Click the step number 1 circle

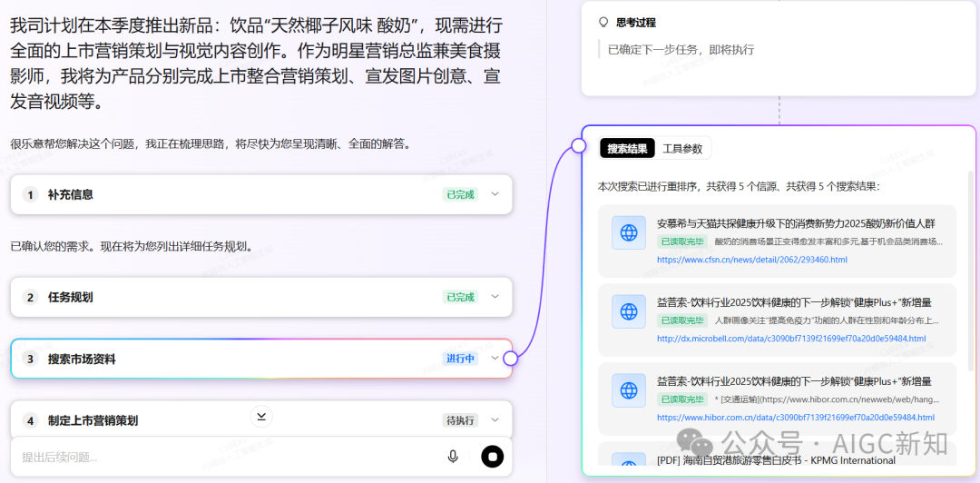[x=30, y=194]
